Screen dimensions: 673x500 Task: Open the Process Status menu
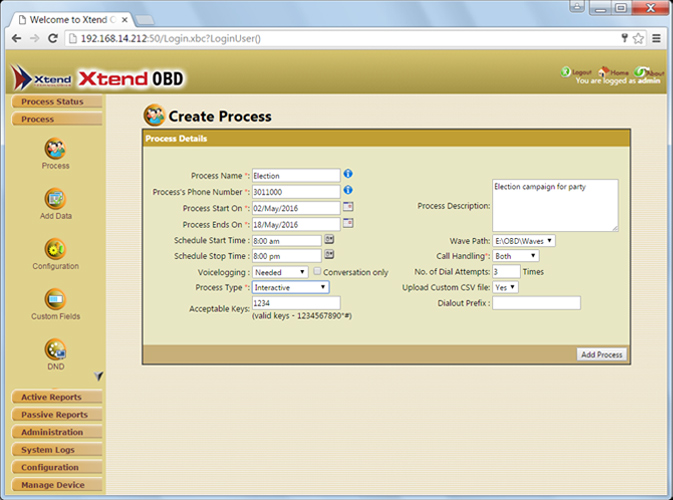point(57,102)
